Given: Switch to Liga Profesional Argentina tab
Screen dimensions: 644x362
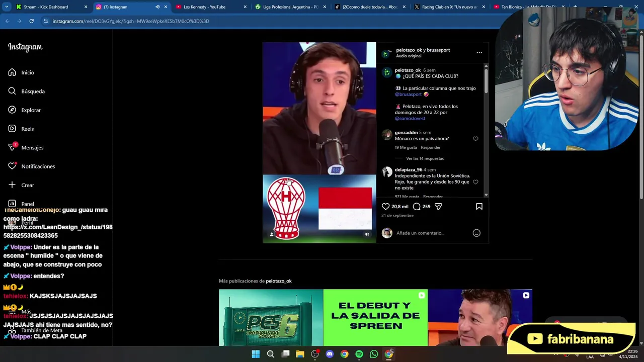Looking at the screenshot, I should 290,7.
